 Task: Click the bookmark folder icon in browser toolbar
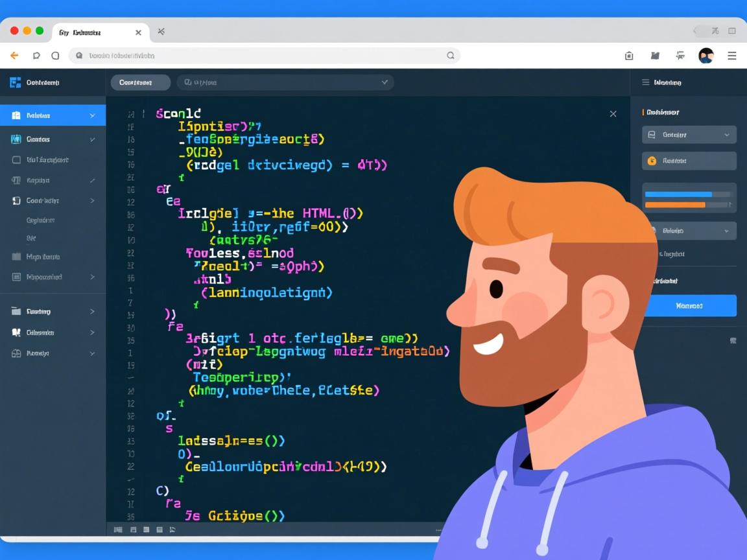click(x=655, y=56)
